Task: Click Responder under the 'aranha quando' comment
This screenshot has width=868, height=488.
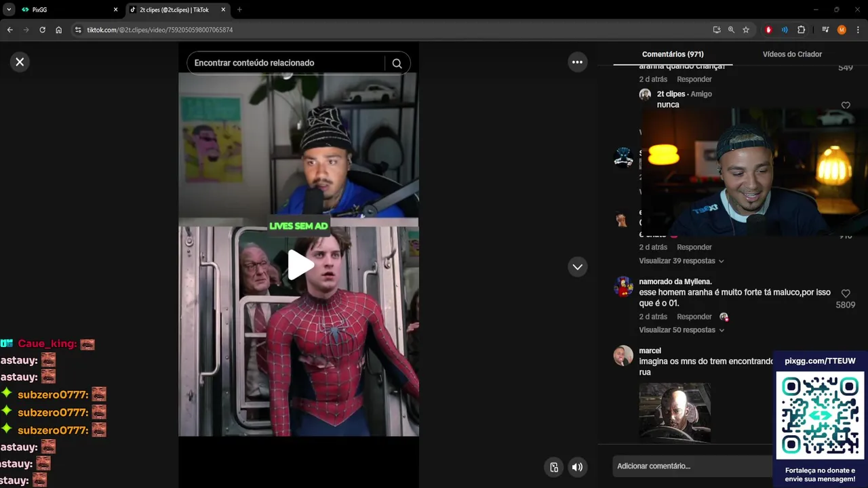Action: click(x=694, y=79)
